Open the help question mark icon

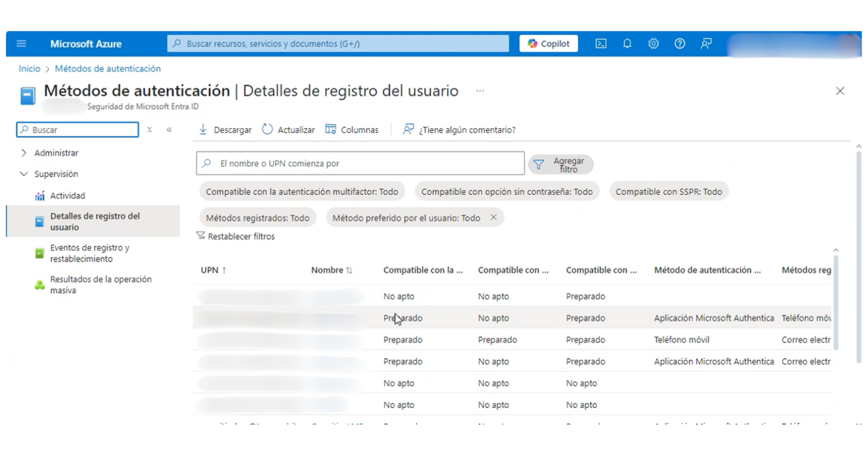tap(680, 44)
